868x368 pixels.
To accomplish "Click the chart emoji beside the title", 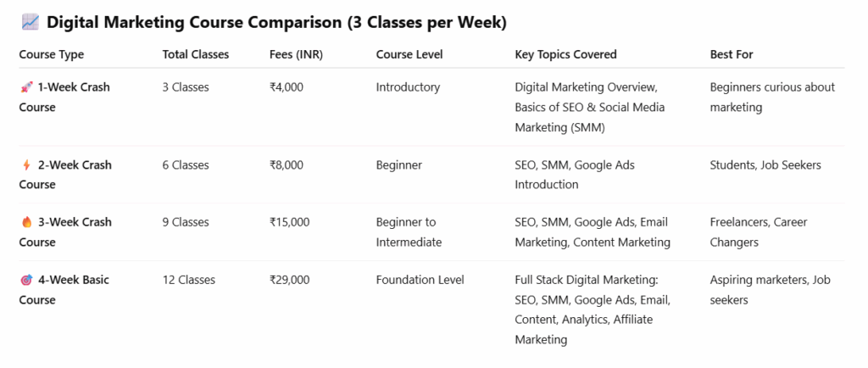I will [29, 22].
